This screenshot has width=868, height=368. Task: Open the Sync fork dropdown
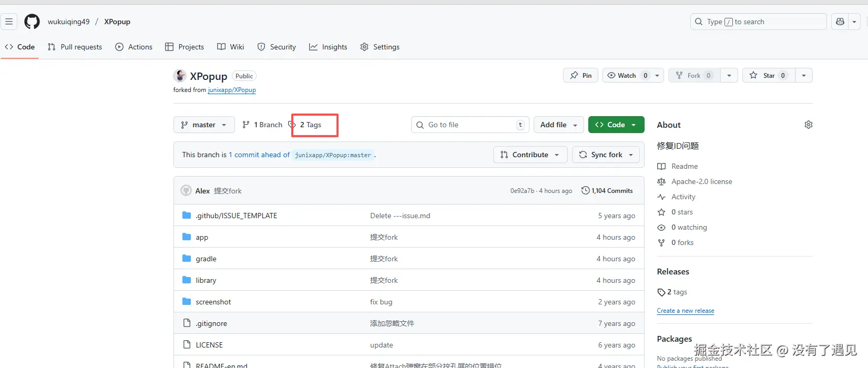606,155
